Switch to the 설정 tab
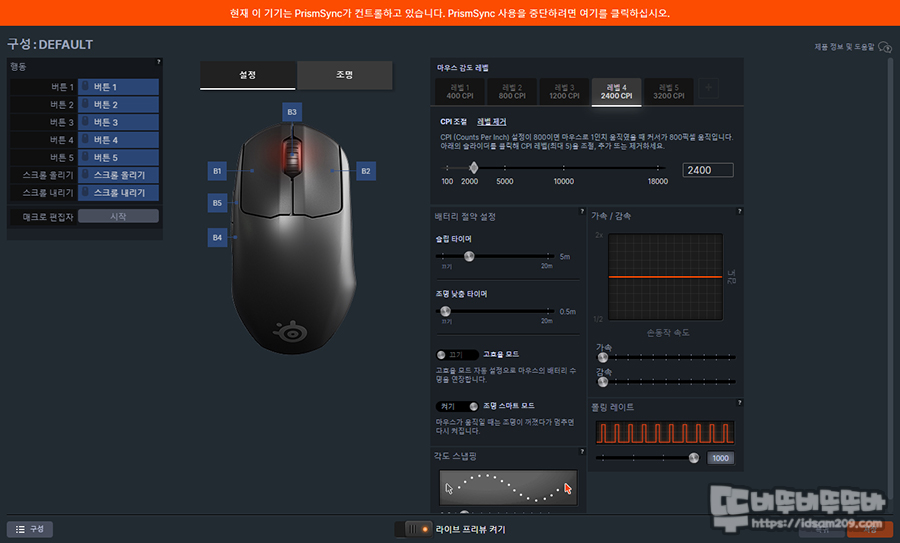This screenshot has width=900, height=543. coord(247,75)
